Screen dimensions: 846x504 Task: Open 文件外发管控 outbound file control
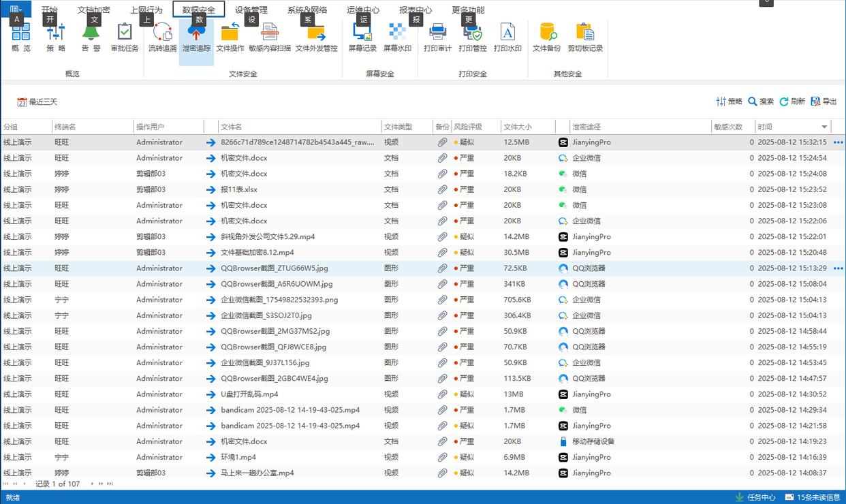point(316,37)
